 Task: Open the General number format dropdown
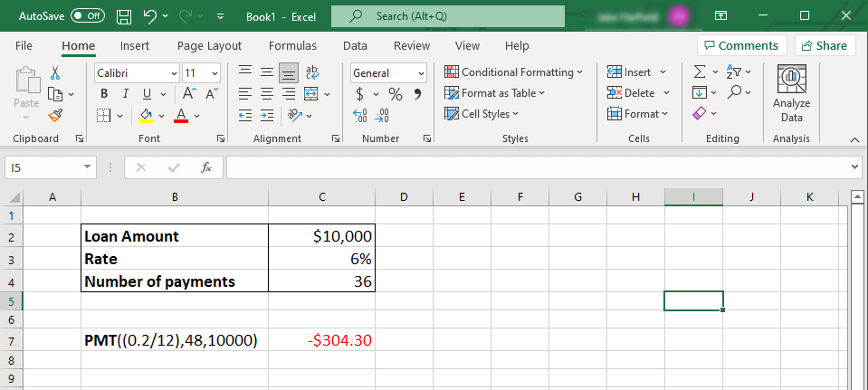click(x=421, y=73)
